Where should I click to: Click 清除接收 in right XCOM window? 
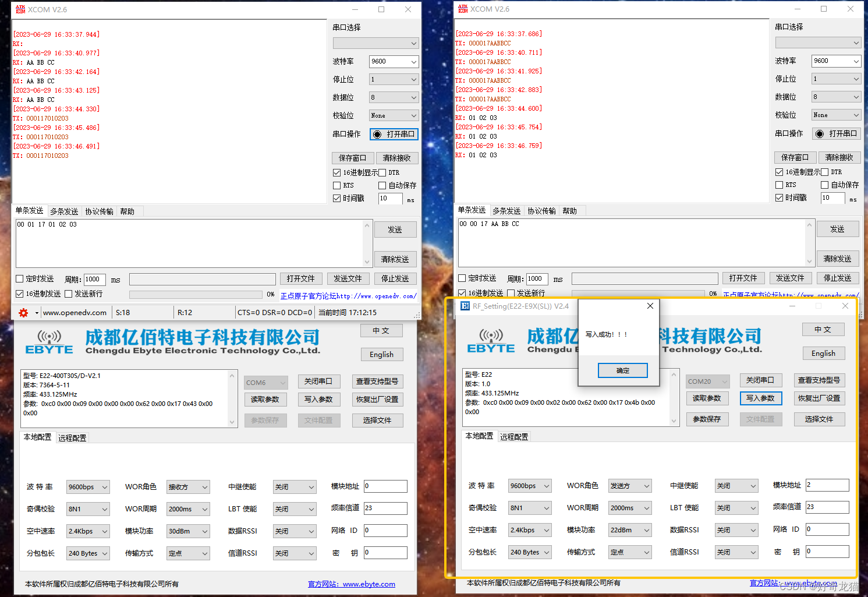[839, 157]
